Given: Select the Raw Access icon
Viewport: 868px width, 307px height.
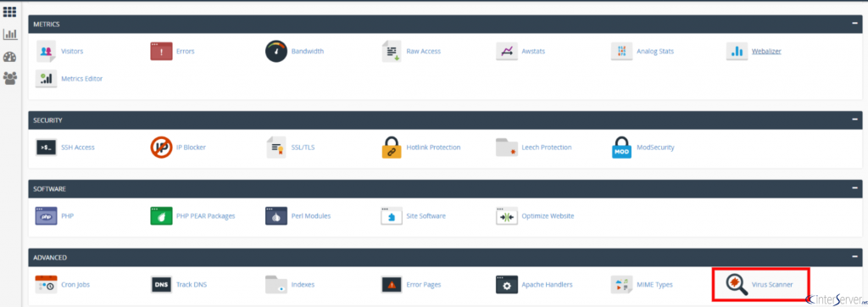Looking at the screenshot, I should [x=392, y=51].
